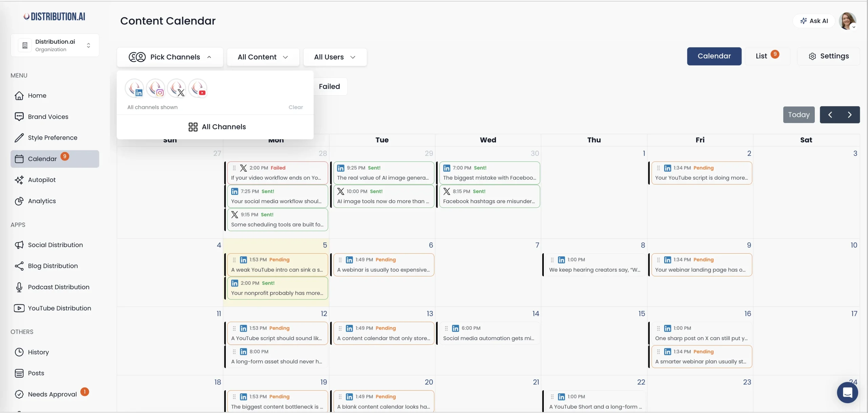Click LinkedIn icon on 'A blank content calendar looks ha...'

pyautogui.click(x=349, y=397)
